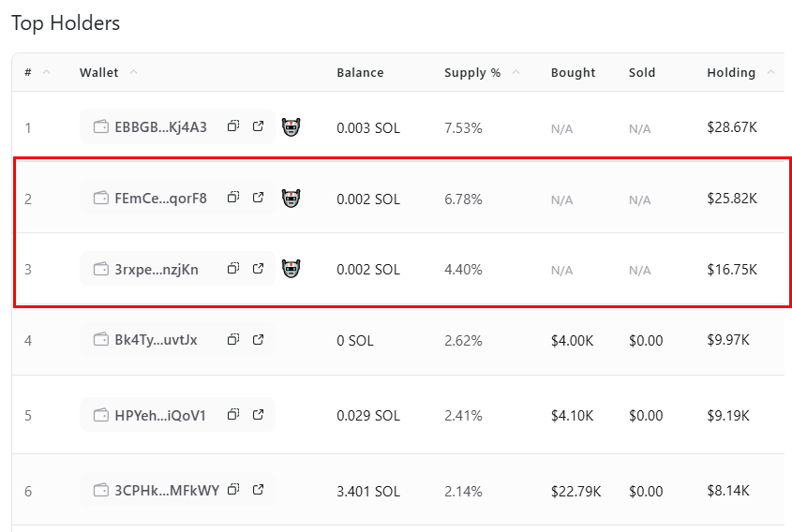This screenshot has width=792, height=532.
Task: Select the $9.97K holding value
Action: [x=728, y=340]
